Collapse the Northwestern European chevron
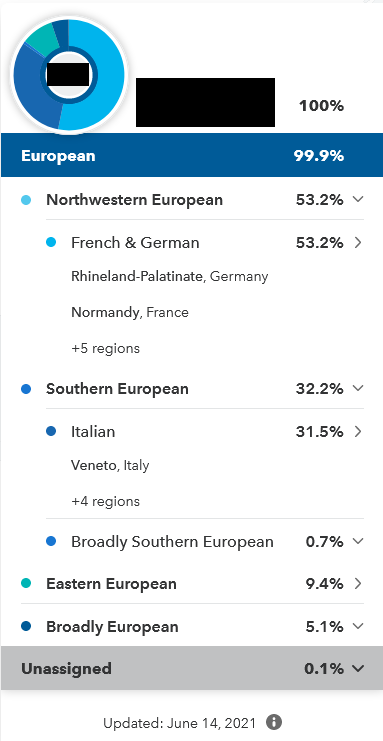This screenshot has height=741, width=383. tap(358, 199)
